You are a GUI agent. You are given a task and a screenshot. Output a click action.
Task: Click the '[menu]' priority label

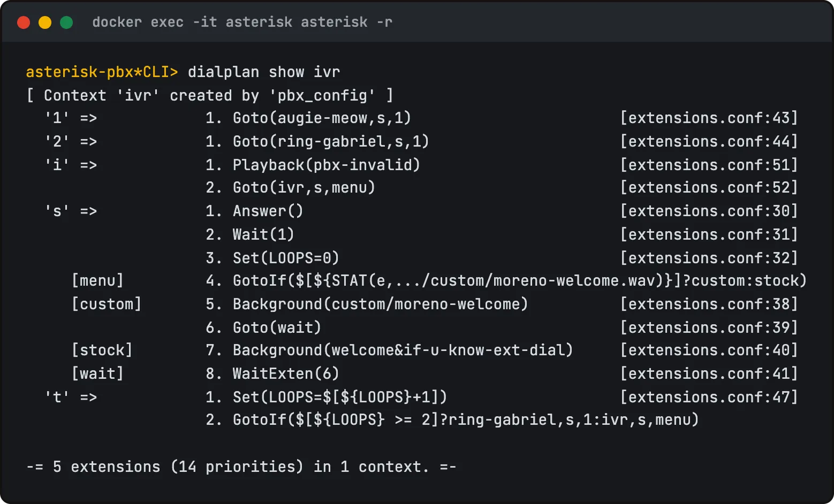coord(97,281)
